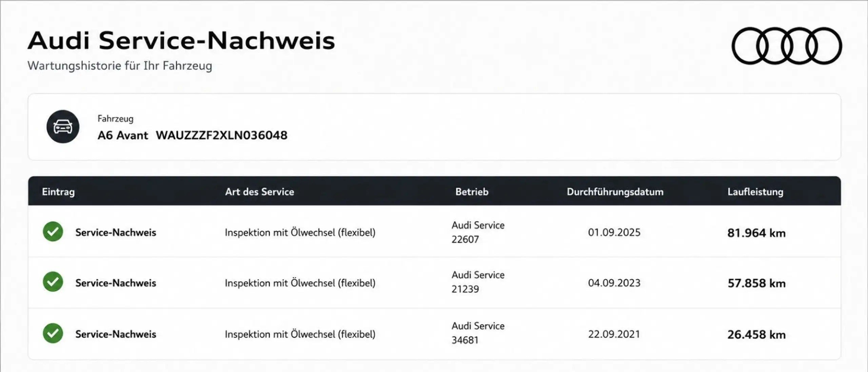Sort by Laufleistung column header
Viewport: 868px width, 372px height.
click(x=755, y=192)
